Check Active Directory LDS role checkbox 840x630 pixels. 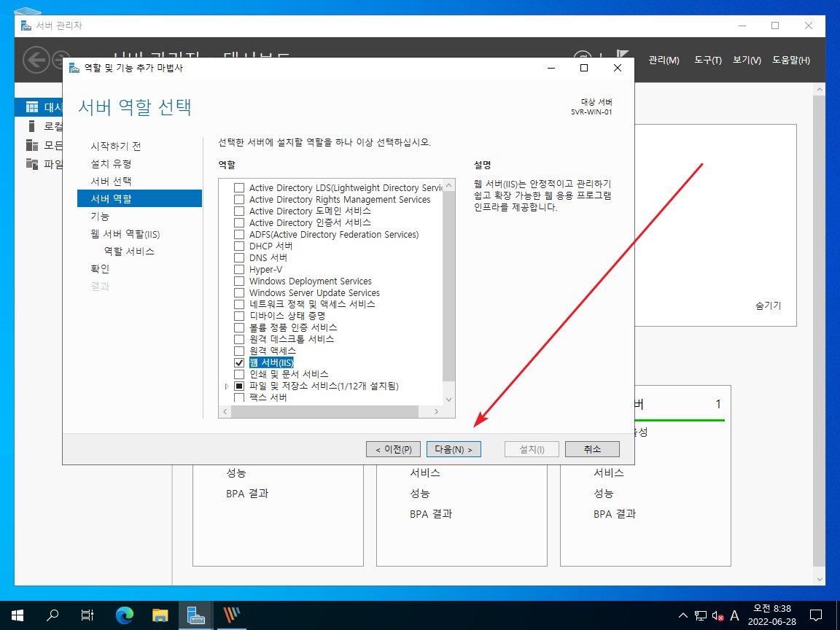tap(239, 188)
